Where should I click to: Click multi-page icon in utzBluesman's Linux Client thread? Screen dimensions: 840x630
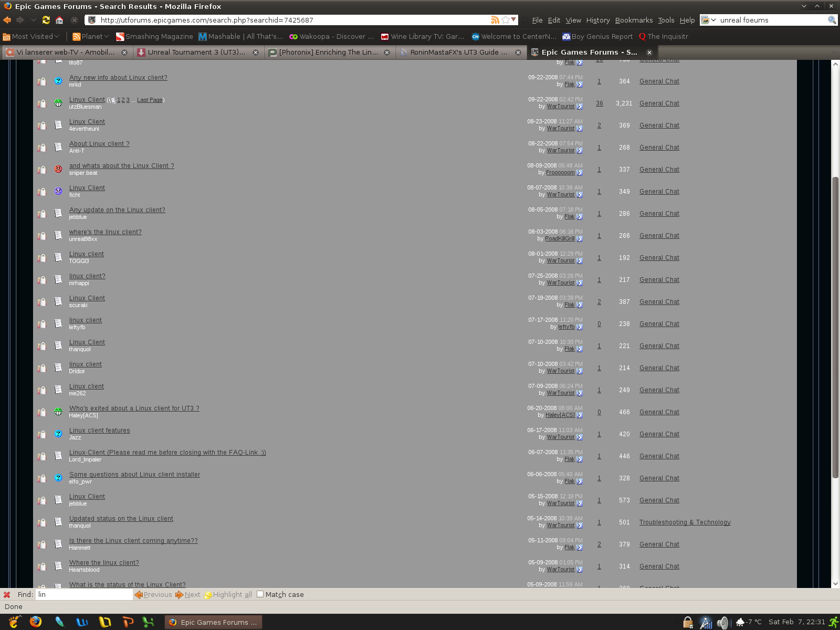[x=112, y=100]
